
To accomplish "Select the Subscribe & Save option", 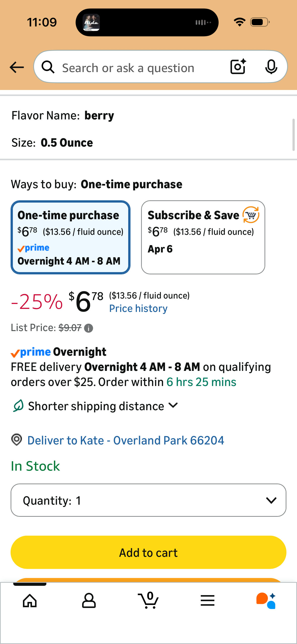I will [x=203, y=237].
